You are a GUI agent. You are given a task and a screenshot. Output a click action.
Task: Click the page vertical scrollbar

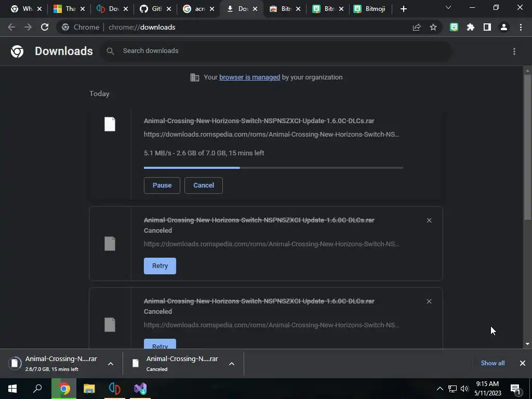tap(527, 146)
